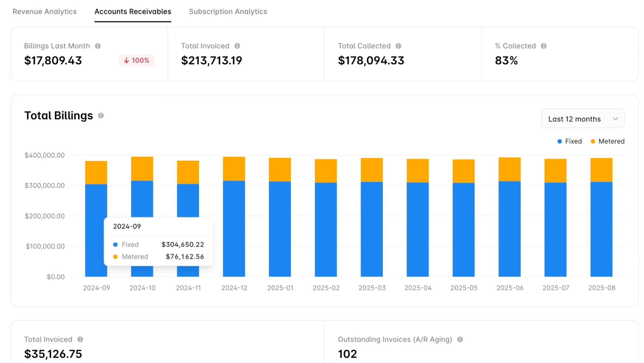Click info icon next to top Total Invoiced

point(237,46)
